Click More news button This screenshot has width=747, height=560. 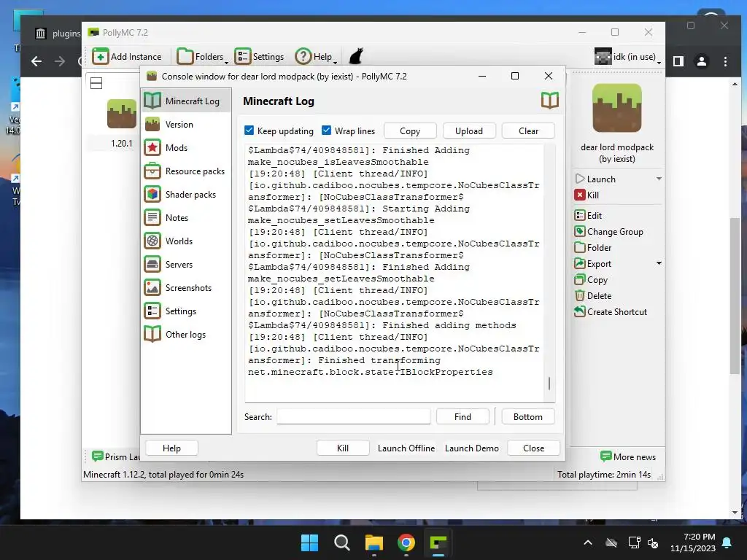click(628, 456)
